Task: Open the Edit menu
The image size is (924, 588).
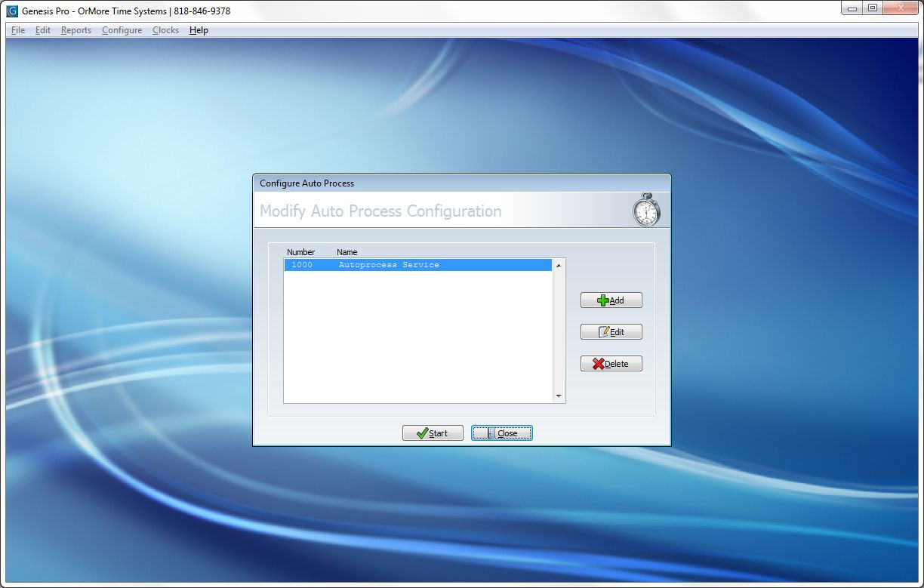Action: [x=42, y=30]
